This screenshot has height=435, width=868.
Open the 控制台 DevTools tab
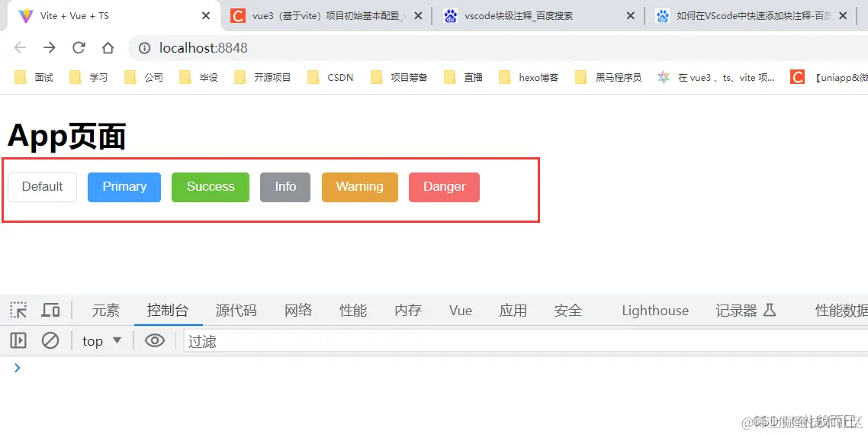tap(168, 311)
